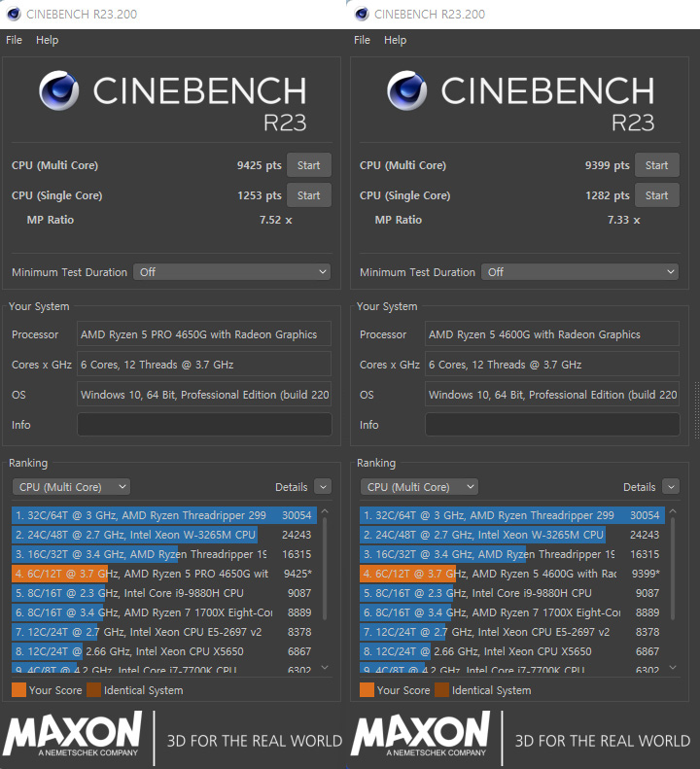Click orange Your Score swatch in right window

367,690
